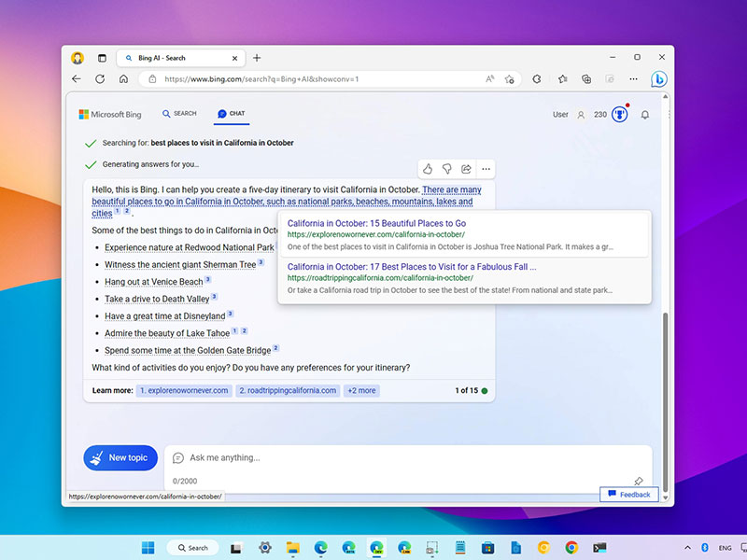Refresh the current page
Screen dimensions: 747x560
pyautogui.click(x=100, y=79)
